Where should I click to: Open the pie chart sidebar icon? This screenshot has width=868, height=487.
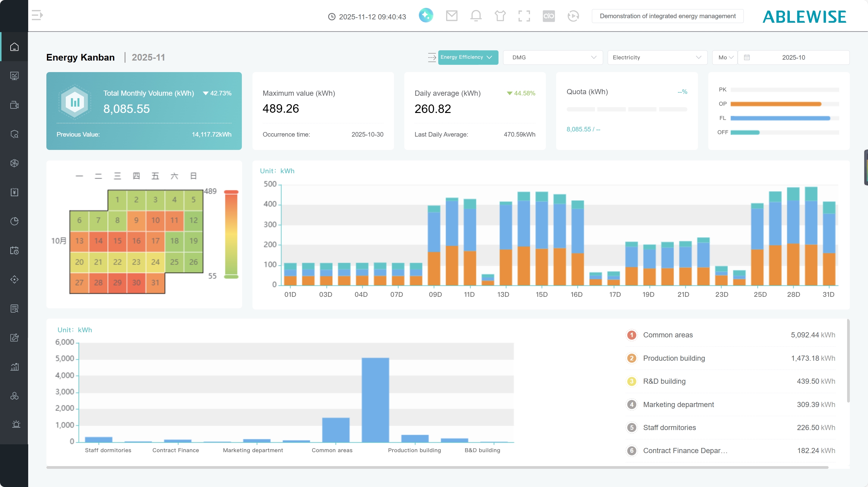pos(14,221)
